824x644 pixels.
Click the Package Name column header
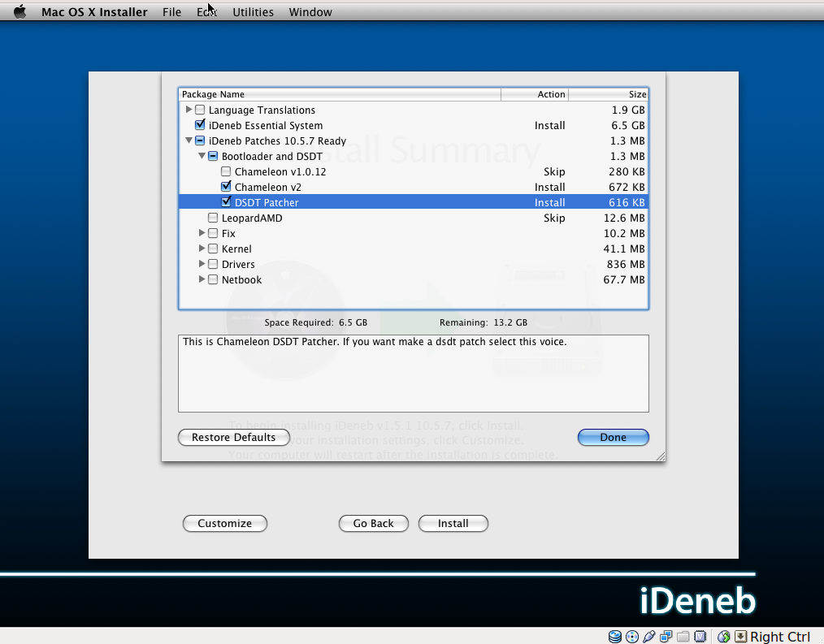click(x=340, y=94)
